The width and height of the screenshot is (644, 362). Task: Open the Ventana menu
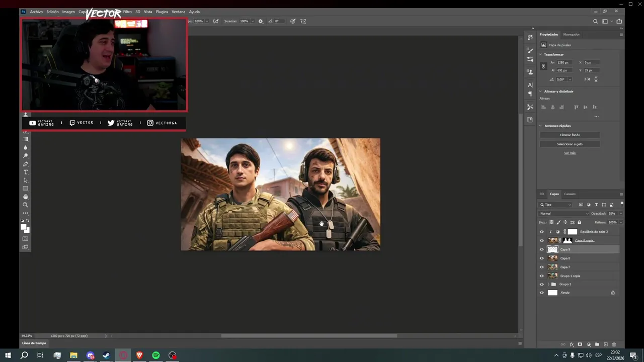pos(178,12)
